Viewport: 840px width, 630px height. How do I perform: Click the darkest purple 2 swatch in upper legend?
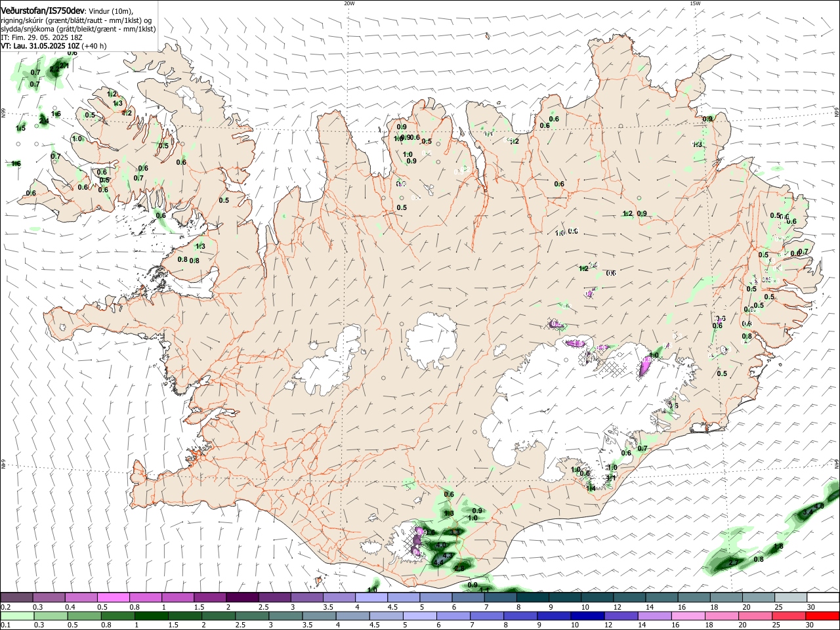(x=242, y=597)
